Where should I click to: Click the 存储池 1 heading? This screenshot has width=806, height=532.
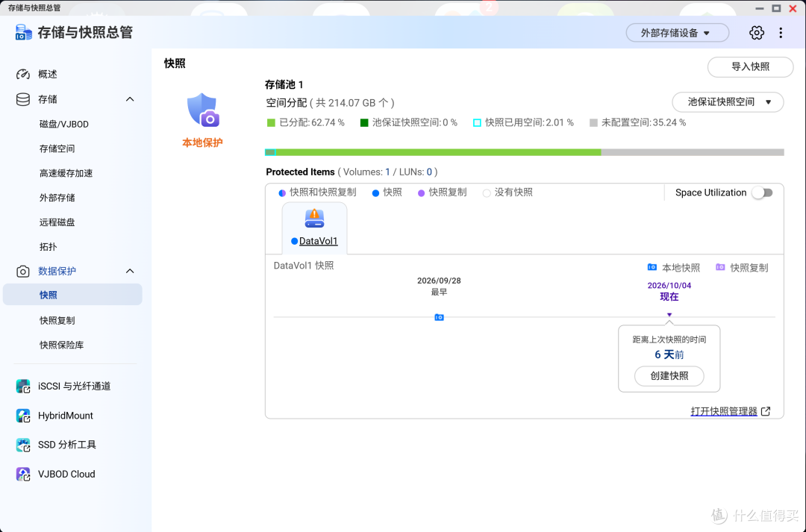(x=284, y=84)
